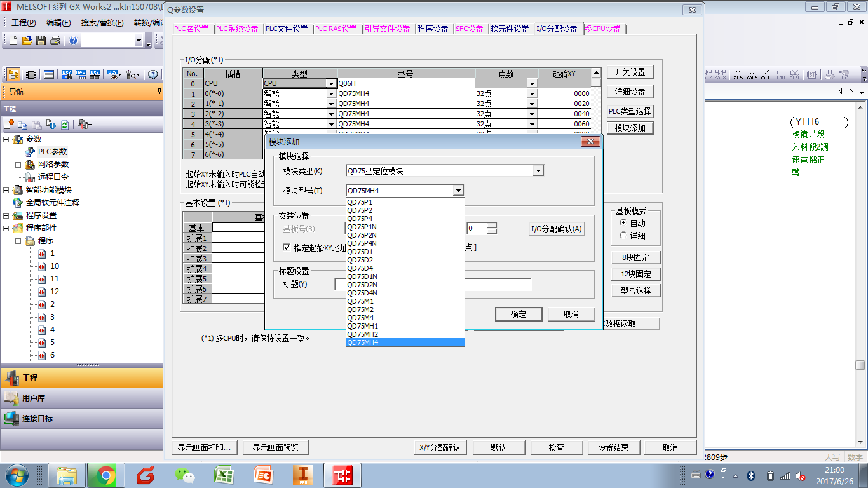Click the refresh icon in project toolbar
Image resolution: width=868 pixels, height=488 pixels.
coord(65,125)
